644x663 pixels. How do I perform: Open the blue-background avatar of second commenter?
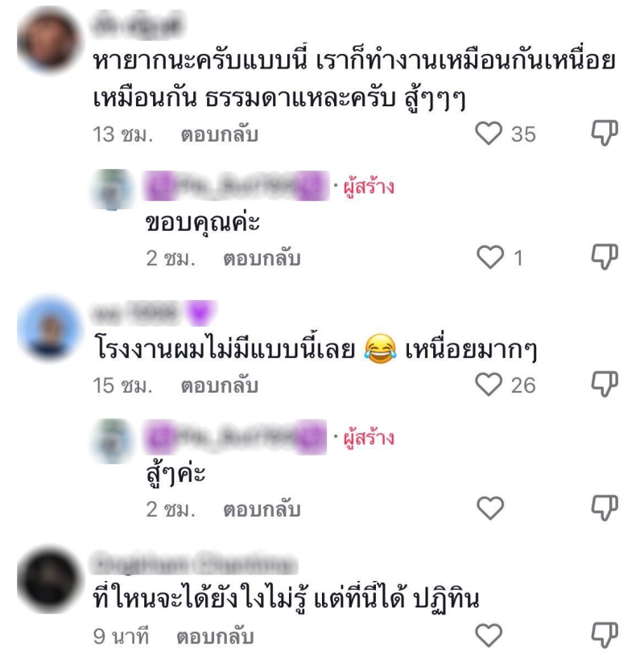click(x=49, y=328)
